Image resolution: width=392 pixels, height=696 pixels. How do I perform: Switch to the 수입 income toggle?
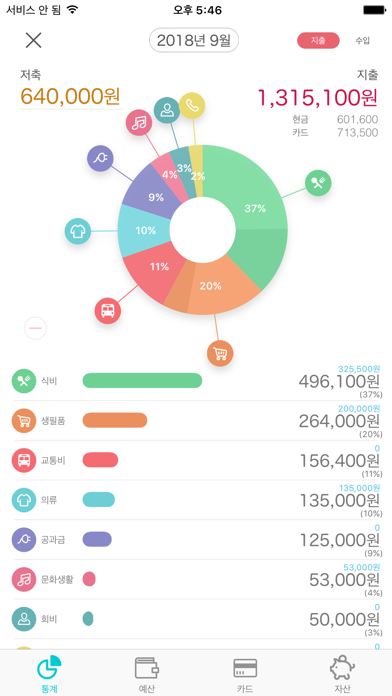point(362,40)
